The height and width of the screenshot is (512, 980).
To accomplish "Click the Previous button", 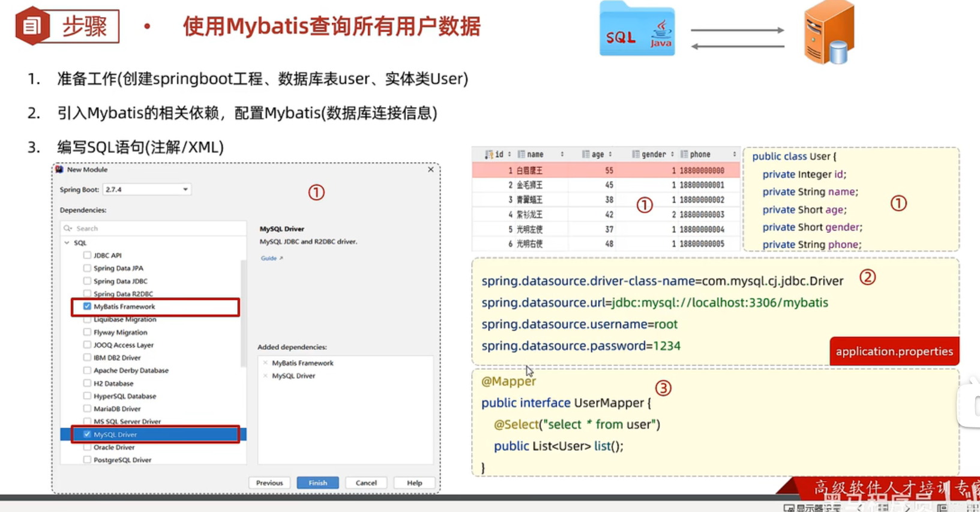I will pos(269,483).
